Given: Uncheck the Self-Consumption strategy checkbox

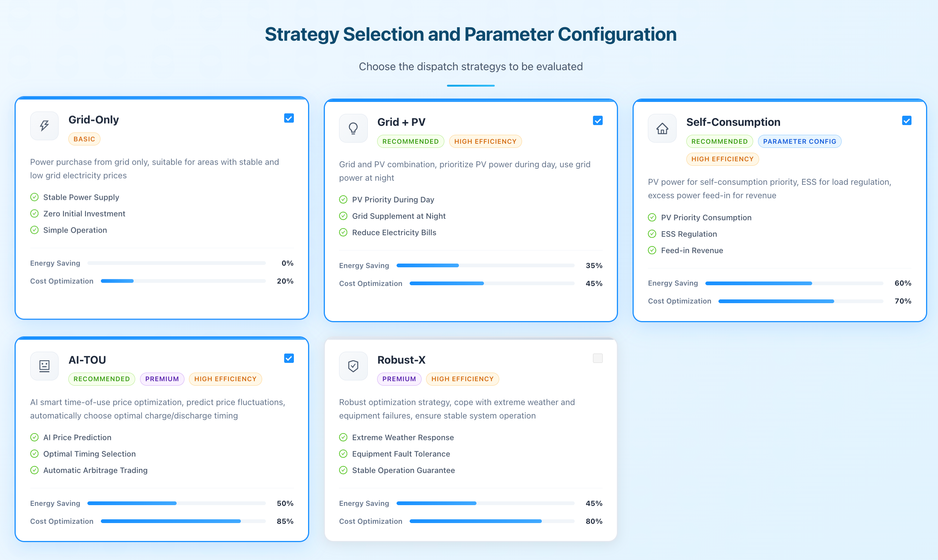Looking at the screenshot, I should click(907, 120).
